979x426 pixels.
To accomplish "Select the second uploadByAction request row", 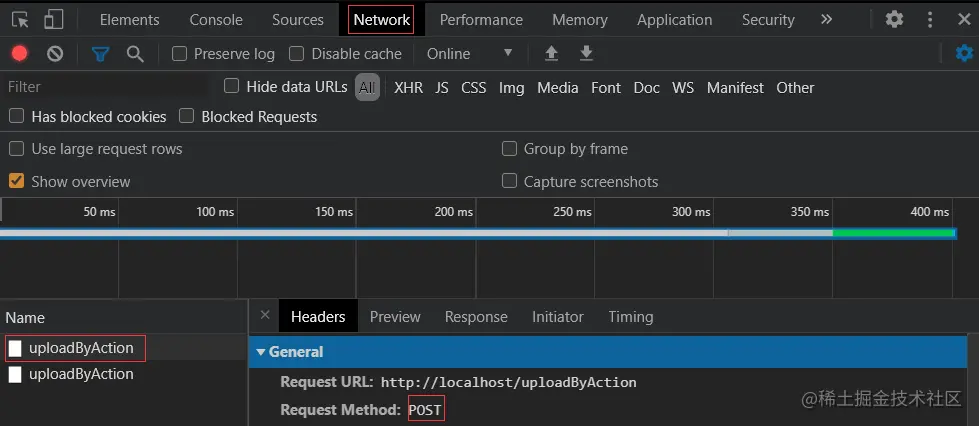I will [x=124, y=374].
